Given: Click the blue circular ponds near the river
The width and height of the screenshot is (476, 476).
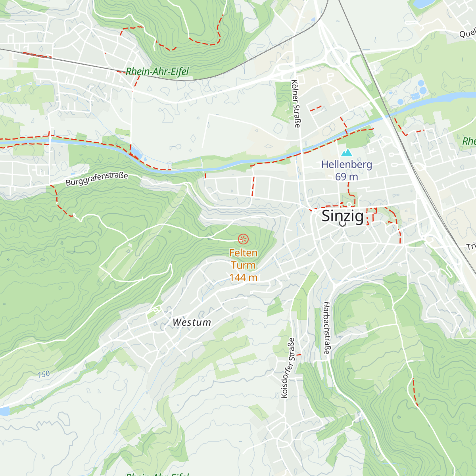Looking at the screenshot, I should [x=422, y=87].
